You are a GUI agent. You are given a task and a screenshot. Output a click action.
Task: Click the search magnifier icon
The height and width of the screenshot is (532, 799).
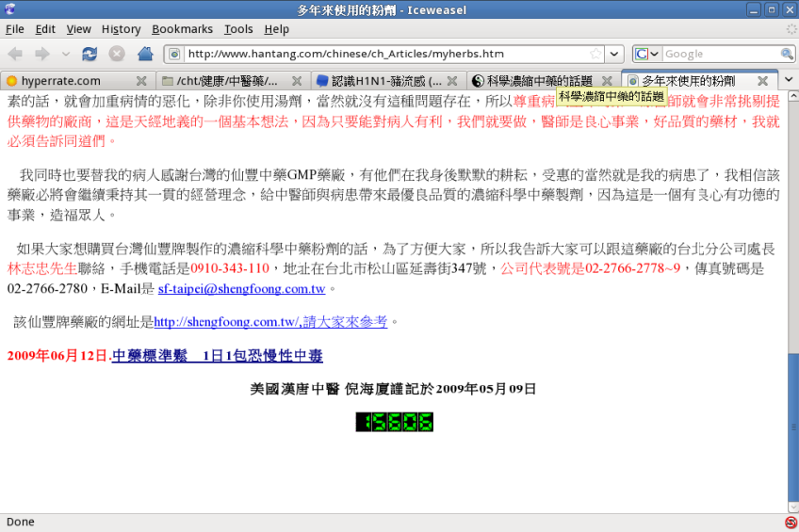[x=787, y=54]
